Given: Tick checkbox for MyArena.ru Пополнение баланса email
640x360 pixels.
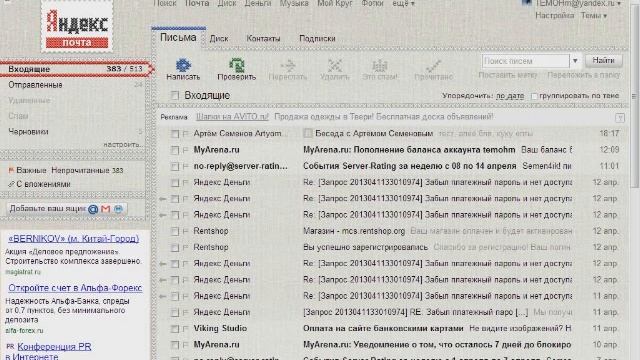Looking at the screenshot, I should (x=175, y=150).
